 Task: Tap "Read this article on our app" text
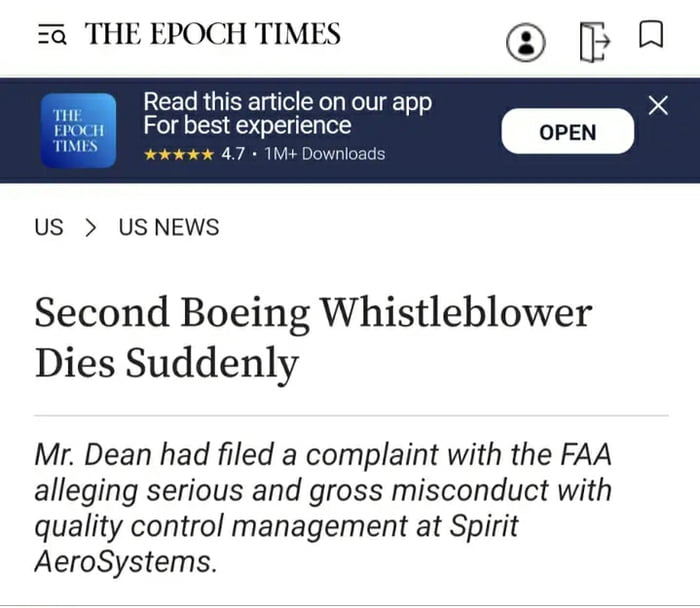[288, 101]
